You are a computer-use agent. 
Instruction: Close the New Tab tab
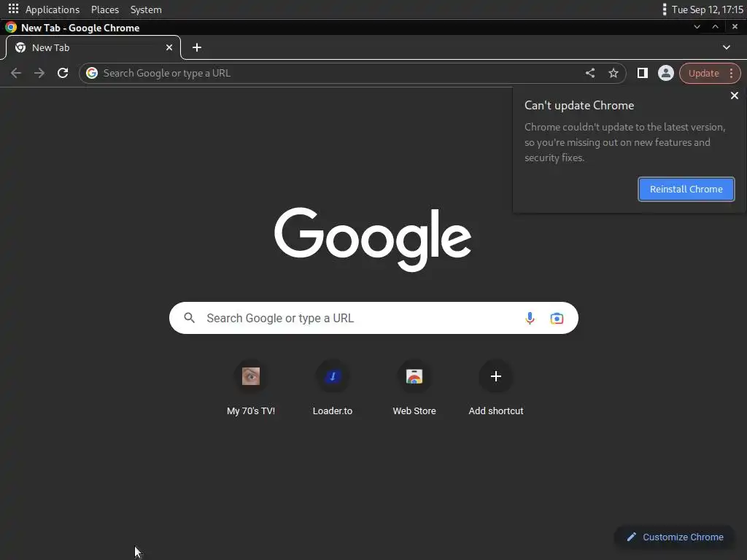tap(169, 47)
